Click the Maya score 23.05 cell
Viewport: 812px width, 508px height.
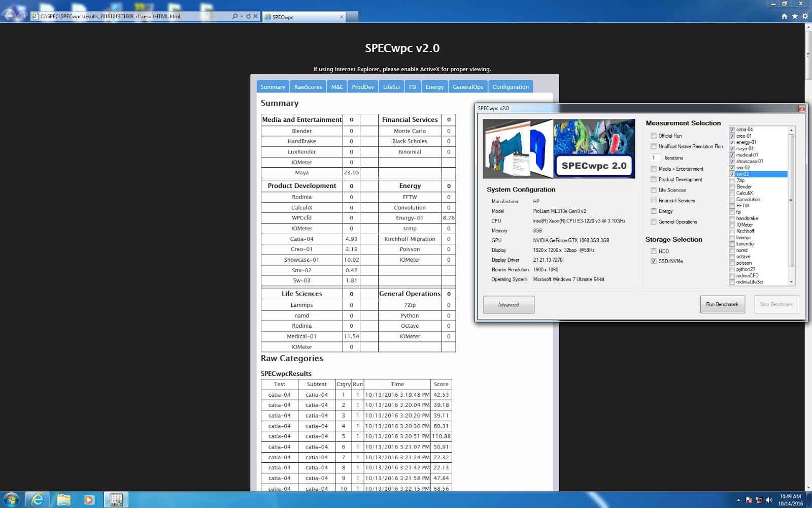351,173
